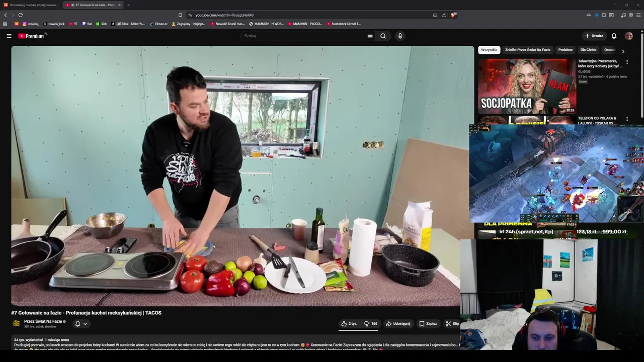Reload the page with the refresh icon
Screen dimensions: 644x362
[20, 15]
